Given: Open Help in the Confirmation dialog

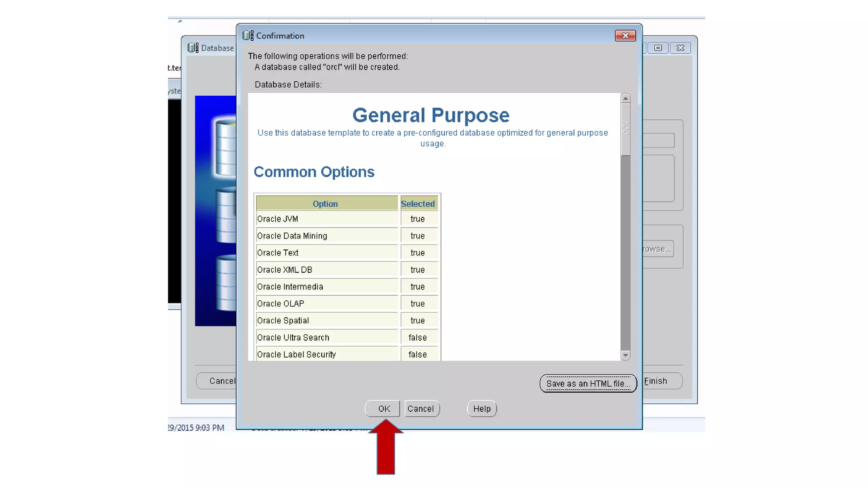Looking at the screenshot, I should [x=481, y=409].
